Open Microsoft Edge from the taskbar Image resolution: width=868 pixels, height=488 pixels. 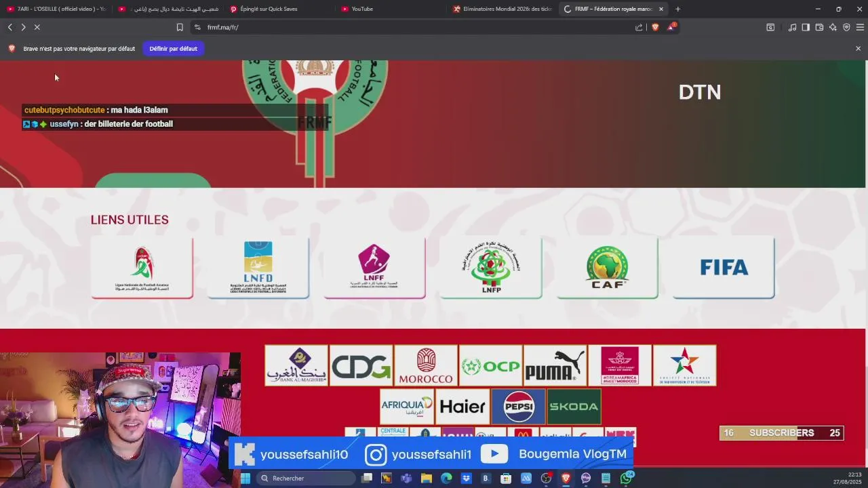(446, 479)
